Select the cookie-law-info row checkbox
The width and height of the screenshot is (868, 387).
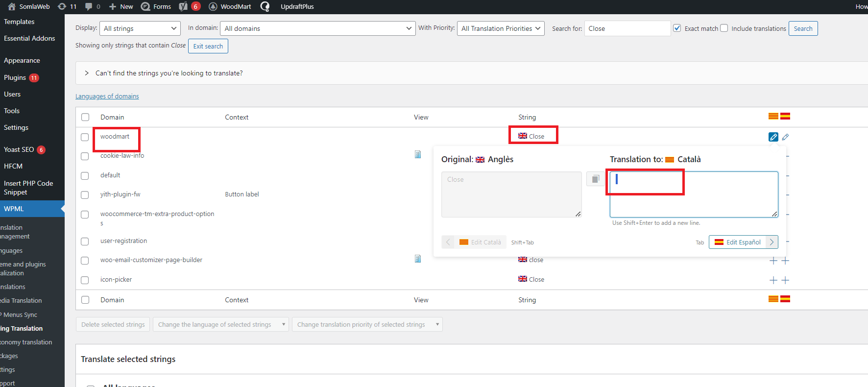(x=85, y=156)
